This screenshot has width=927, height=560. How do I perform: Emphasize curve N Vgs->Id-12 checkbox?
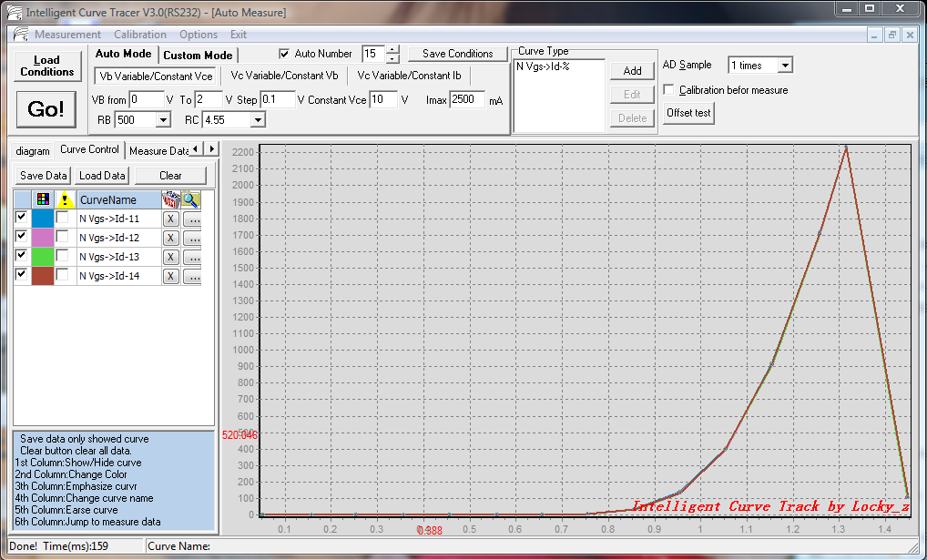click(62, 237)
